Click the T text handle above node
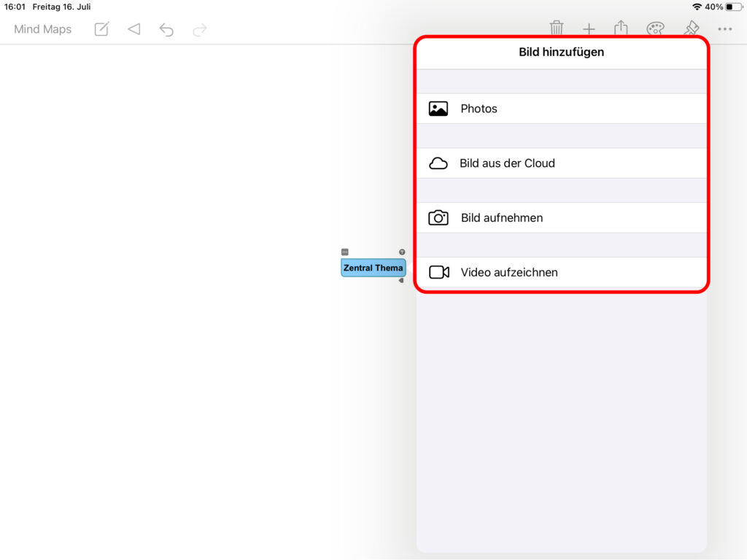The image size is (747, 560). point(402,252)
